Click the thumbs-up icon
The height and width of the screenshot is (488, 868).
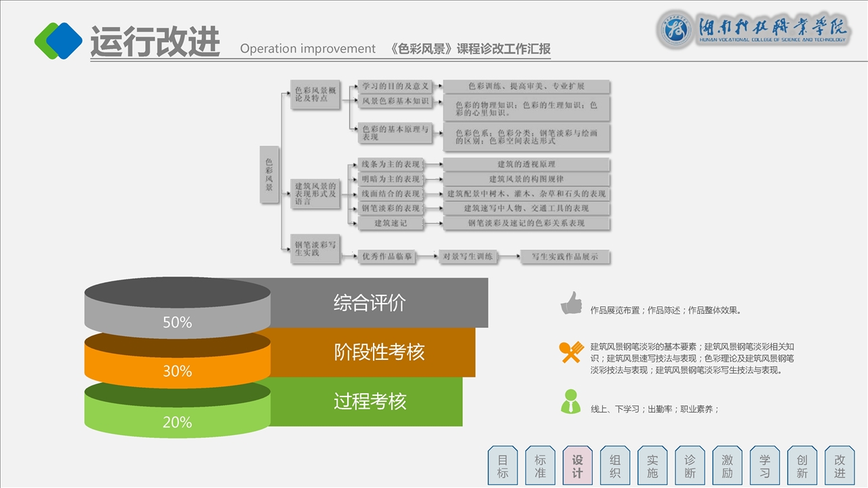pos(571,303)
